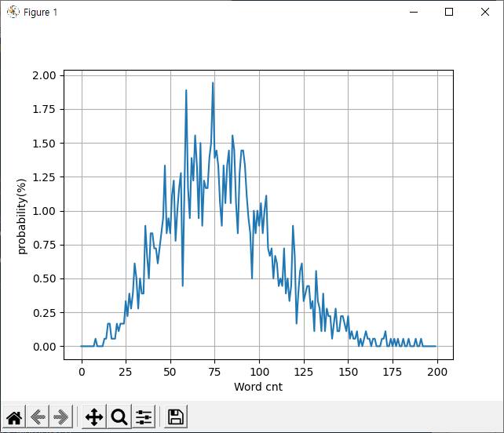Click the '100' x-axis tick label

point(259,372)
